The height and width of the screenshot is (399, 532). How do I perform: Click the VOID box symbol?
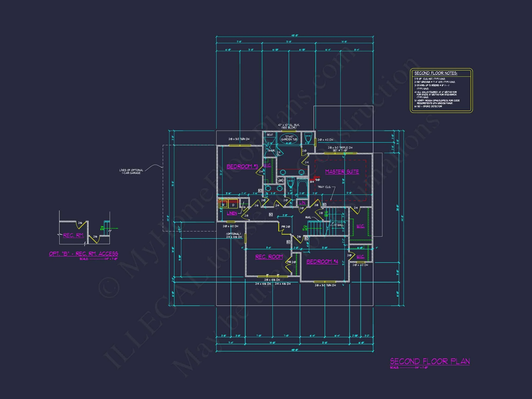tap(281, 180)
